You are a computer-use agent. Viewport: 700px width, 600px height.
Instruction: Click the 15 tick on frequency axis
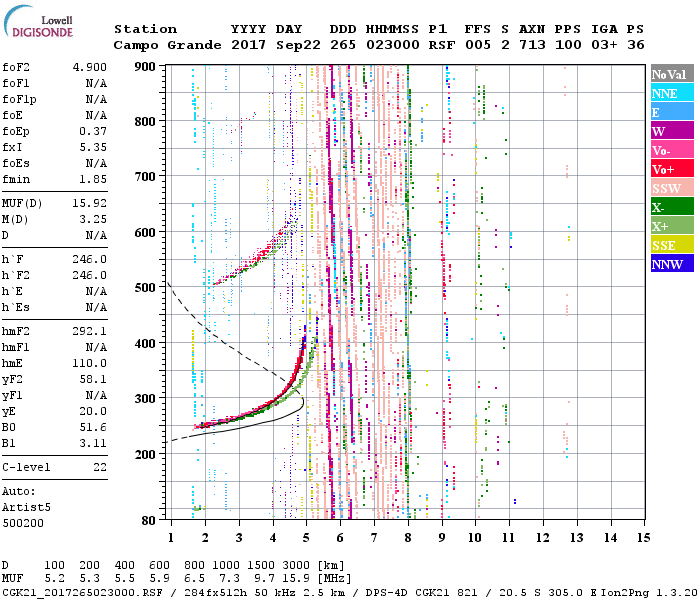click(x=643, y=538)
